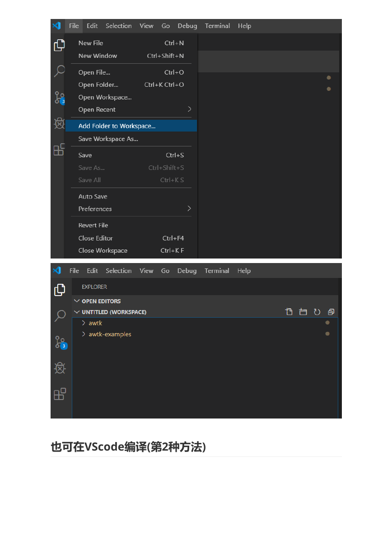Select New File in File menu

131,43
